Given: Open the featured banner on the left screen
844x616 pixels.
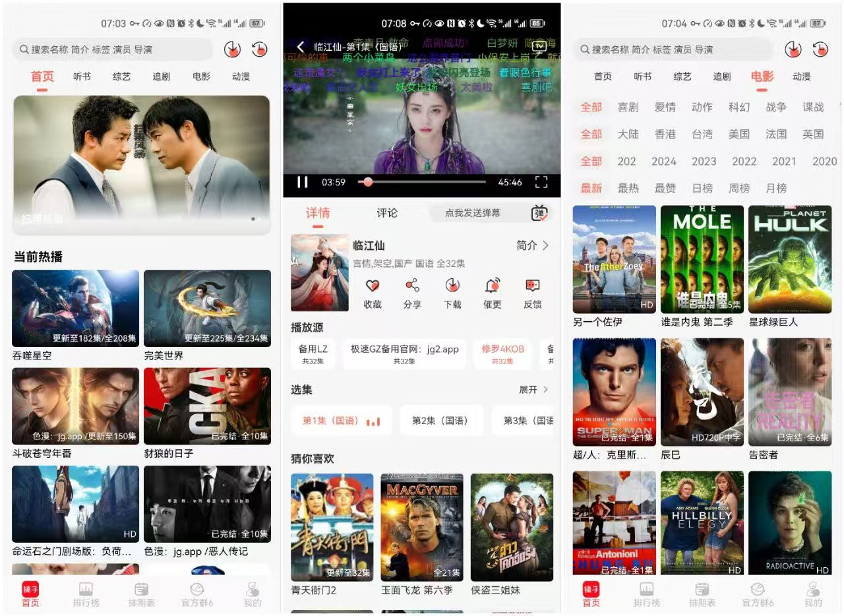Looking at the screenshot, I should coord(142,164).
